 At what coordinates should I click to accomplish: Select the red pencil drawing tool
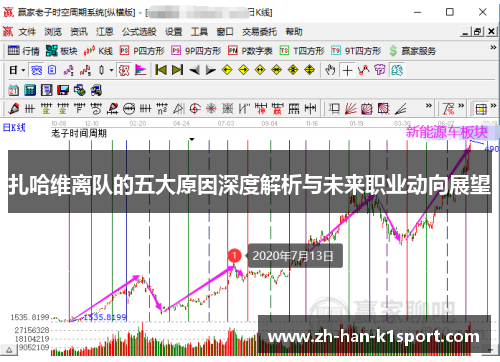click(14, 109)
